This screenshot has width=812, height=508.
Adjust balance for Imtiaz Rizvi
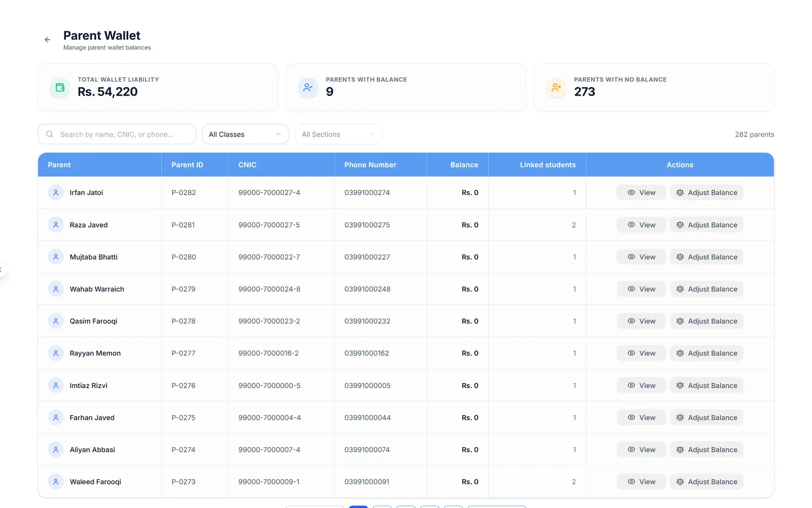point(707,386)
